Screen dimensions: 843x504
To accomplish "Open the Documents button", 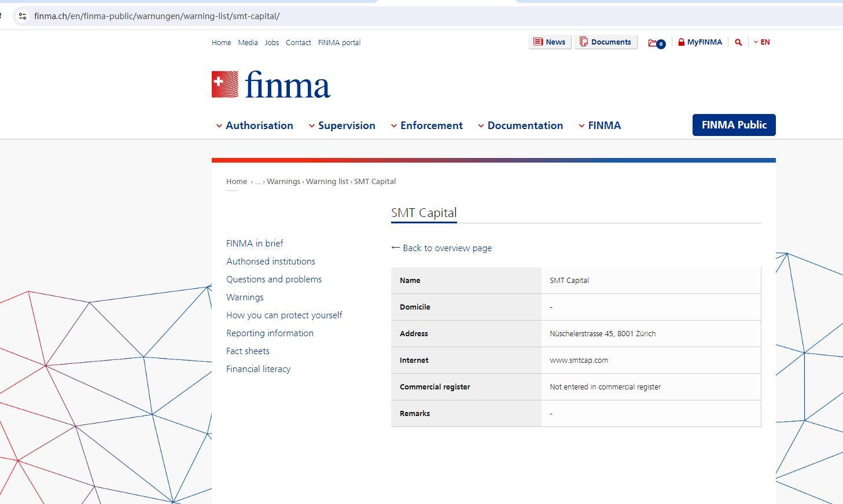I will click(605, 42).
